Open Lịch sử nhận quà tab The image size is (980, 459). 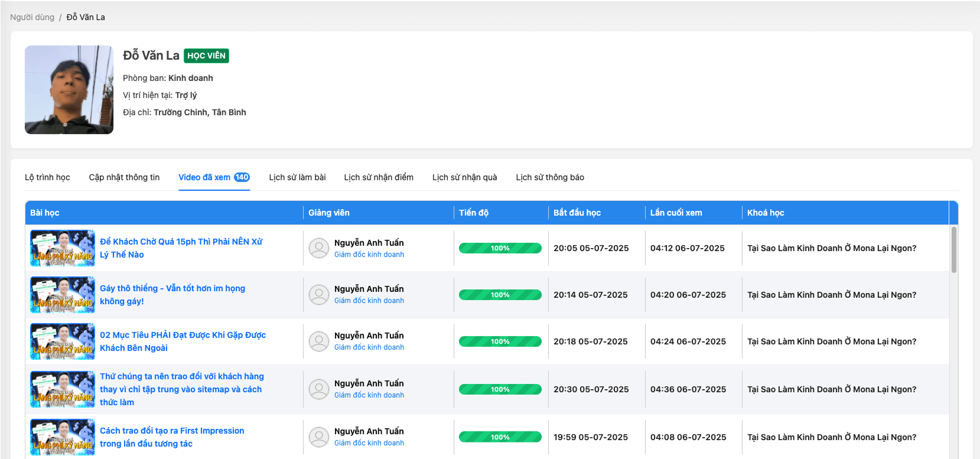[x=464, y=177]
